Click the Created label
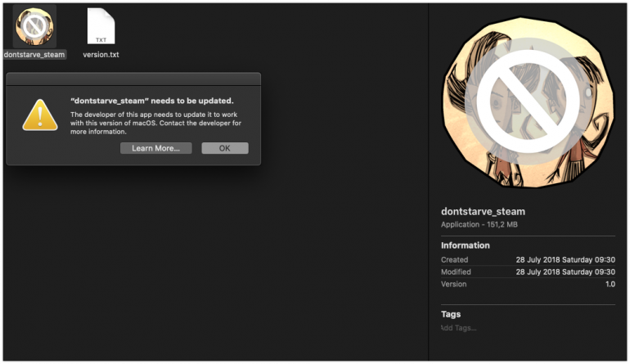 tap(454, 259)
